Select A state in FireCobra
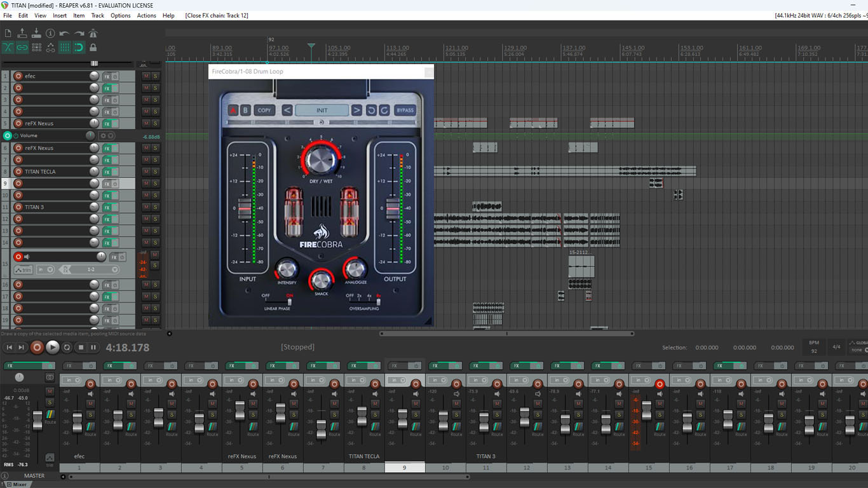This screenshot has height=488, width=868. point(233,110)
